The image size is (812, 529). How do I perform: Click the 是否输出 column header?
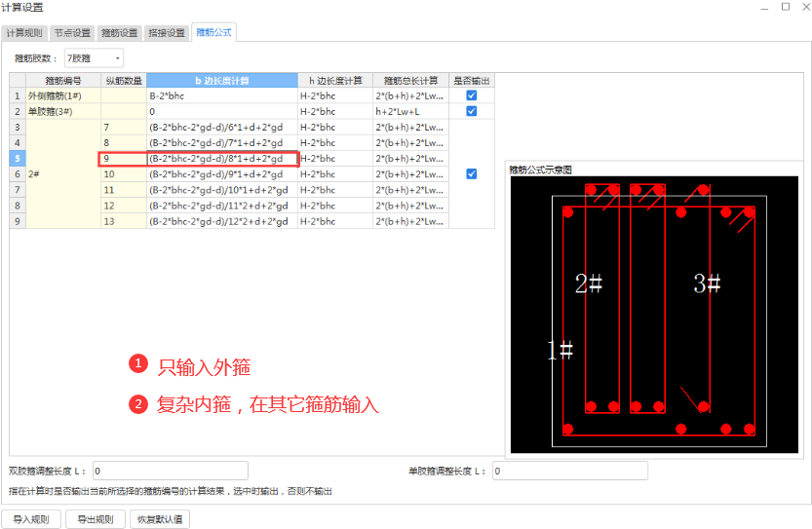(471, 80)
